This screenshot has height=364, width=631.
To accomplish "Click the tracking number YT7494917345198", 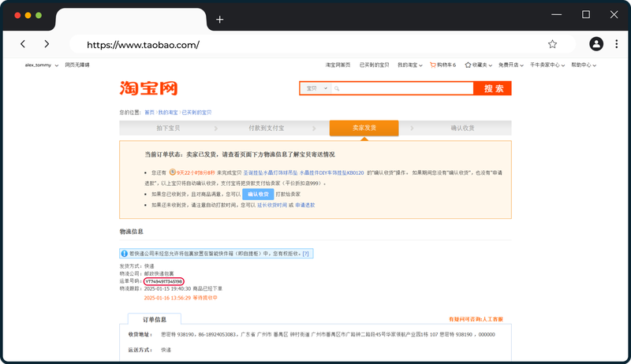I will [x=164, y=281].
